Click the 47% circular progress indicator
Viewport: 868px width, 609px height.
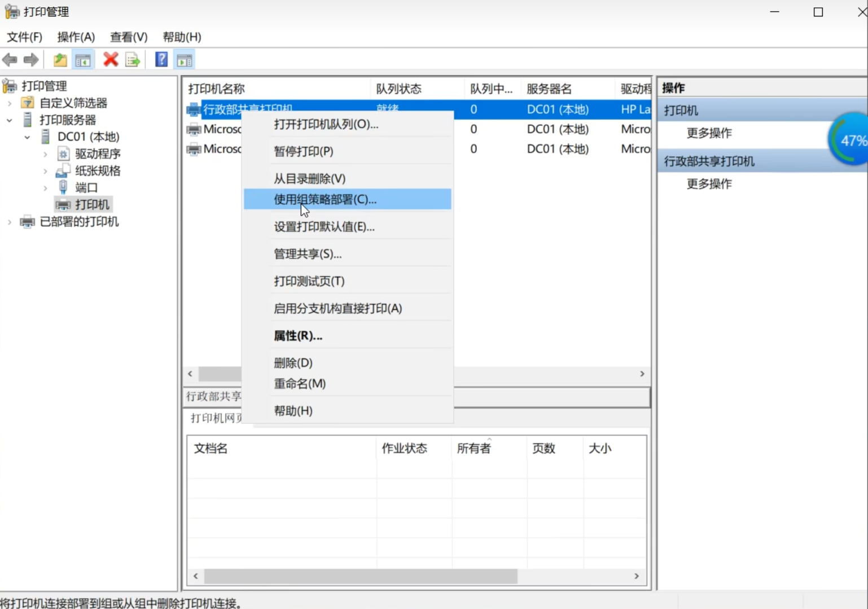coord(849,139)
